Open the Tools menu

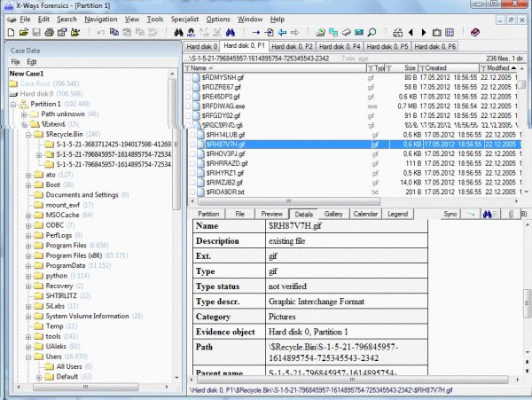(155, 20)
